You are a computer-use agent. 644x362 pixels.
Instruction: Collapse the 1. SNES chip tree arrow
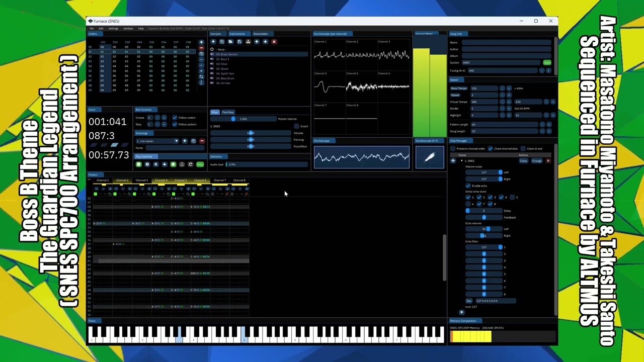coord(462,161)
